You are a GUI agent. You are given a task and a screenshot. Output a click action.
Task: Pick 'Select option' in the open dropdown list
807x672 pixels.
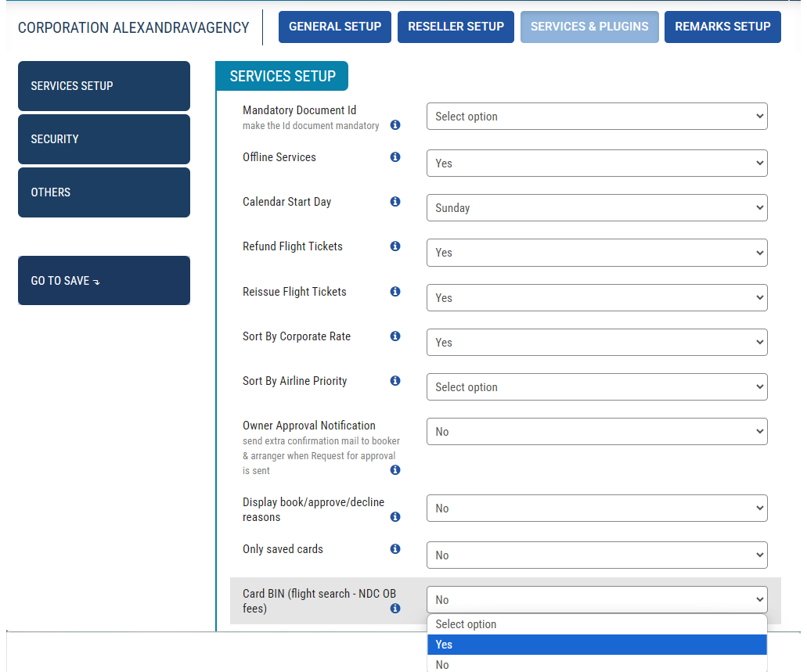[596, 624]
